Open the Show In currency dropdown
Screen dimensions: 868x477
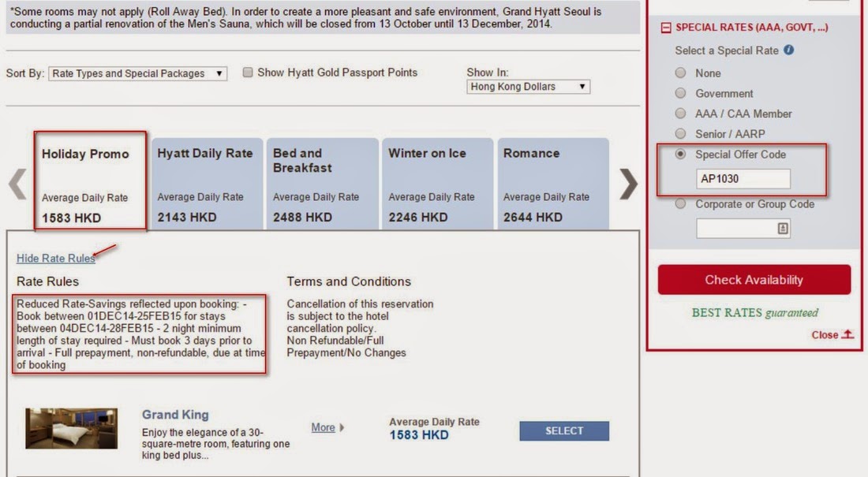click(x=528, y=87)
